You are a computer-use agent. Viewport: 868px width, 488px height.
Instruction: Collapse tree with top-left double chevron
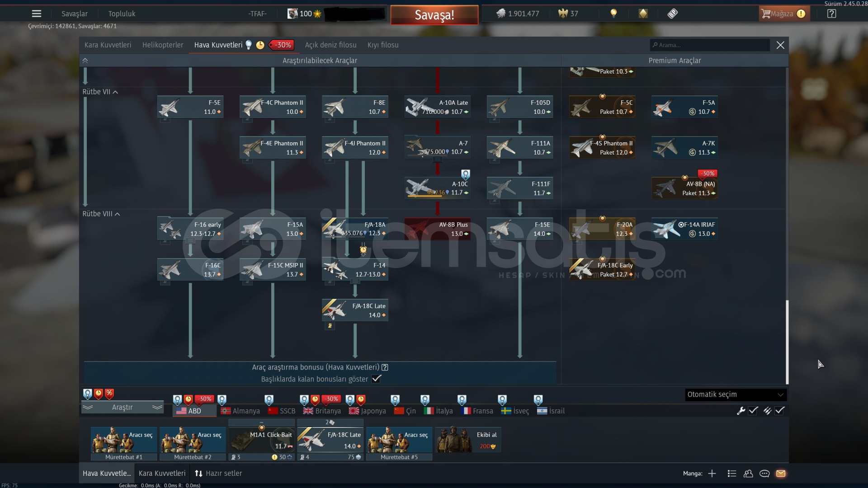coord(85,61)
